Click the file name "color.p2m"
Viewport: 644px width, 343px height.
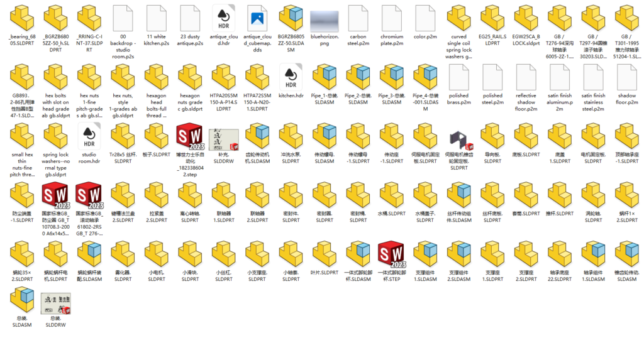[x=426, y=36]
